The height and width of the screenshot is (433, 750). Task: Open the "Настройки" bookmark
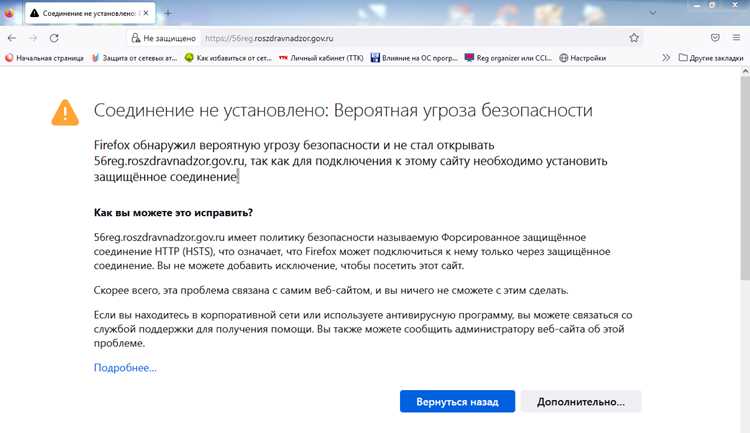pyautogui.click(x=583, y=58)
